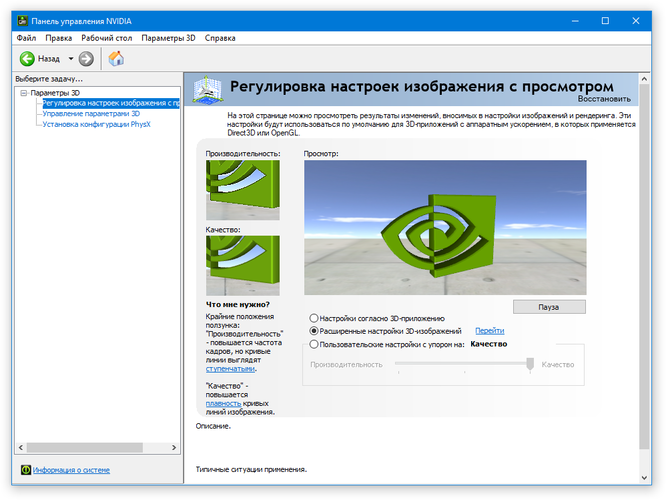Open the 'Рабочий стол' menu
This screenshot has height=500, width=666.
tap(106, 38)
